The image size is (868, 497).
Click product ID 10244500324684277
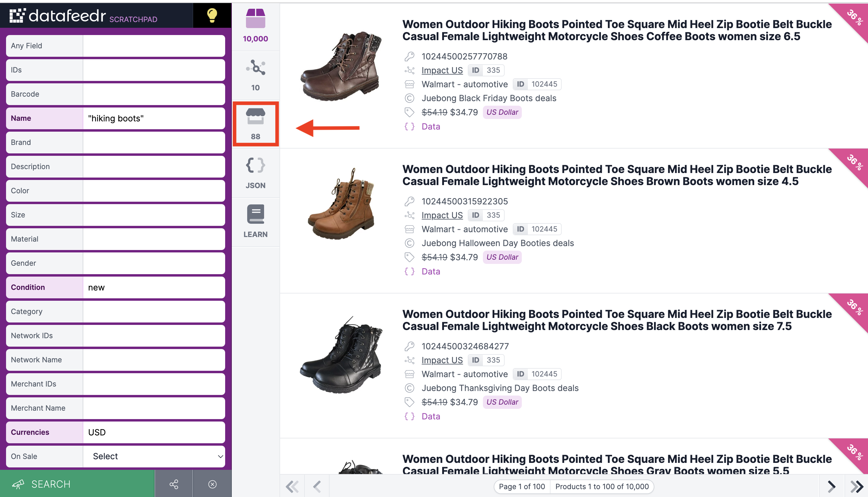[465, 346]
